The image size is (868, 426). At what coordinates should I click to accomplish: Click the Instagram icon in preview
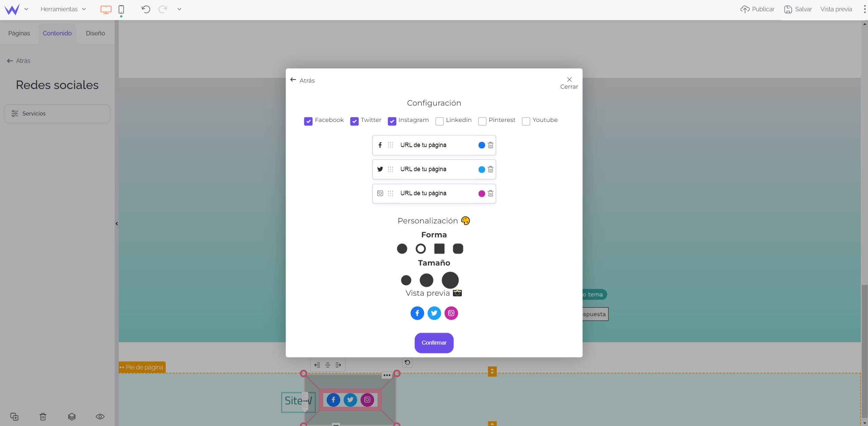pyautogui.click(x=451, y=313)
